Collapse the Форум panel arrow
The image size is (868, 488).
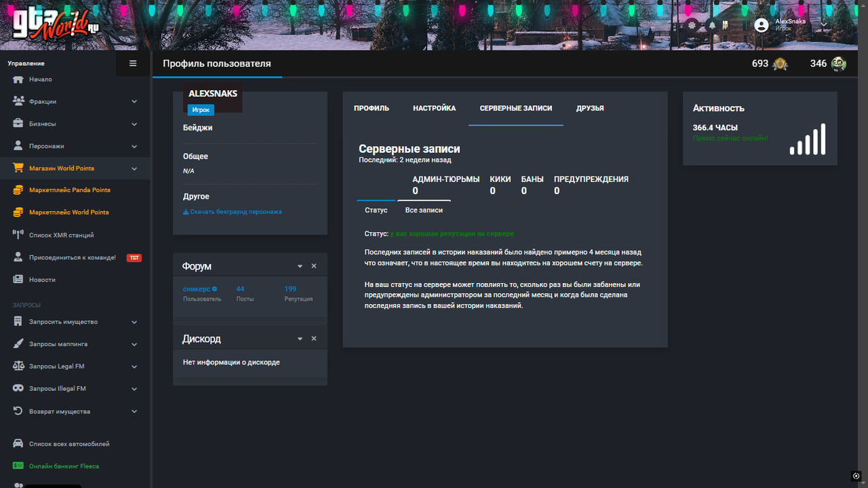point(300,266)
